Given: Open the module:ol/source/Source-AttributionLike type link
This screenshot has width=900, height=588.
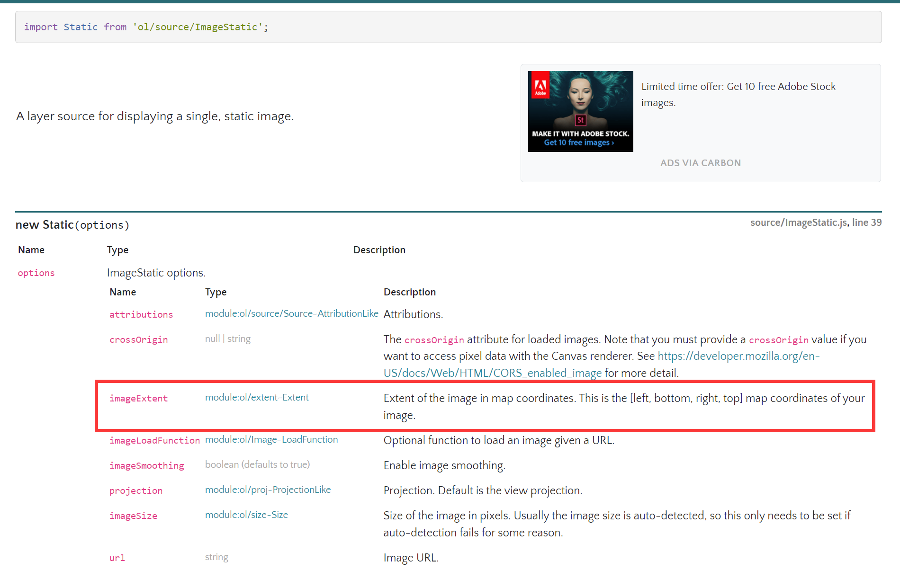Looking at the screenshot, I should tap(291, 313).
